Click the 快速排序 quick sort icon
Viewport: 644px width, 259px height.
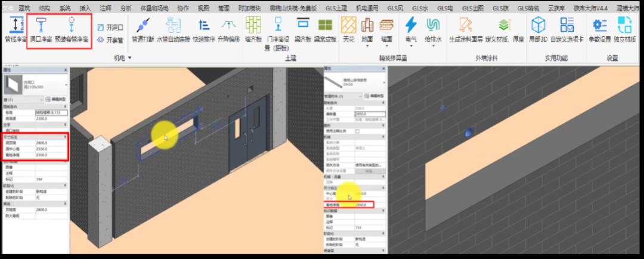pyautogui.click(x=204, y=30)
